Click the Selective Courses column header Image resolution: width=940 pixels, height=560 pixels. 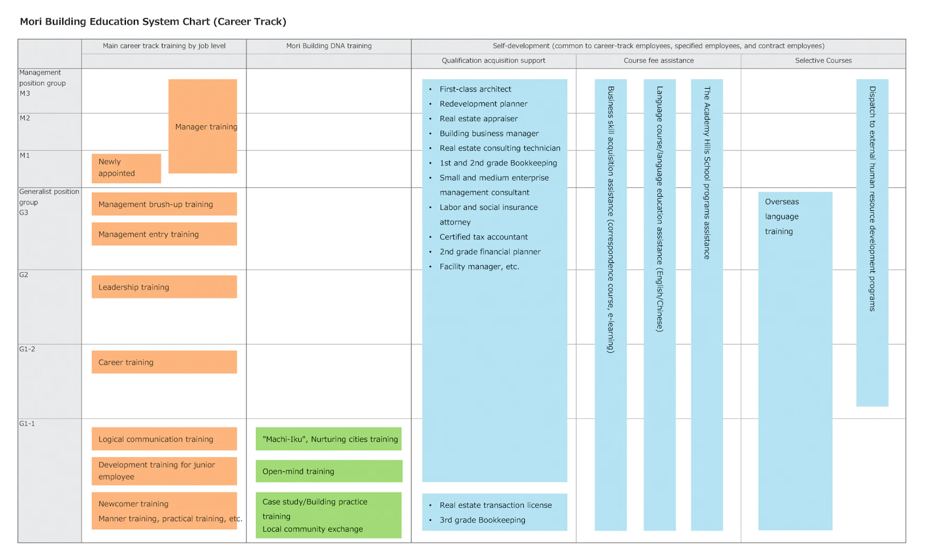pos(823,61)
